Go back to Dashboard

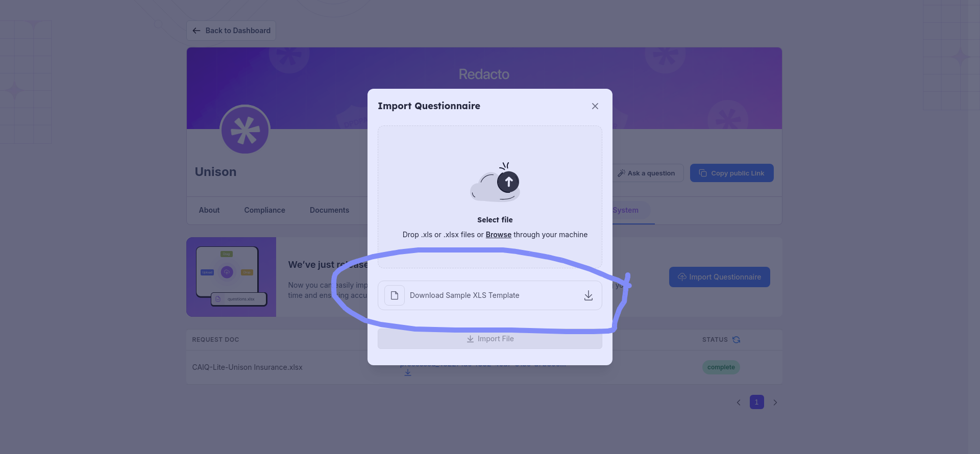click(231, 31)
